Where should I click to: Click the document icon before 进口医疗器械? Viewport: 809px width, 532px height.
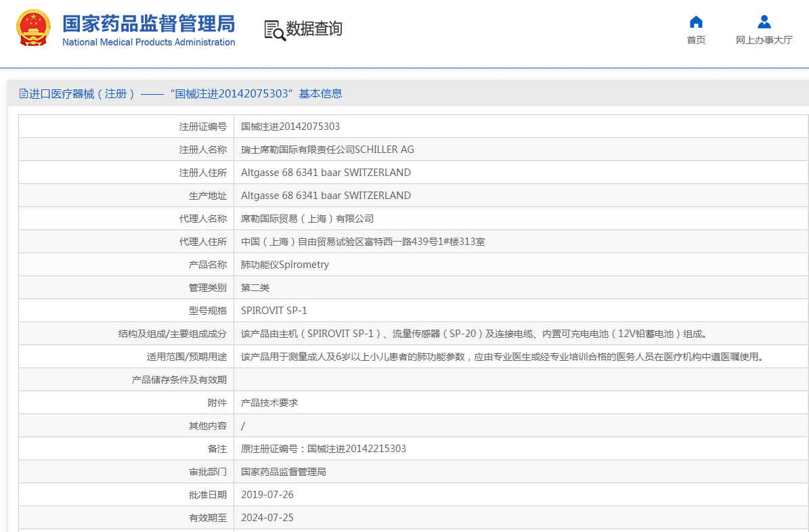(x=23, y=93)
